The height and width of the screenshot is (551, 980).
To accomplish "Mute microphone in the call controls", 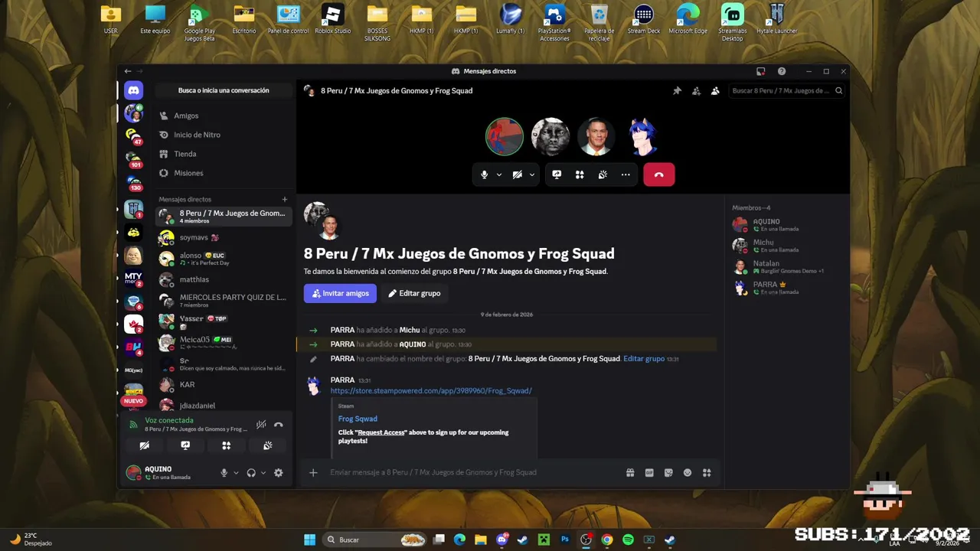I will click(484, 174).
